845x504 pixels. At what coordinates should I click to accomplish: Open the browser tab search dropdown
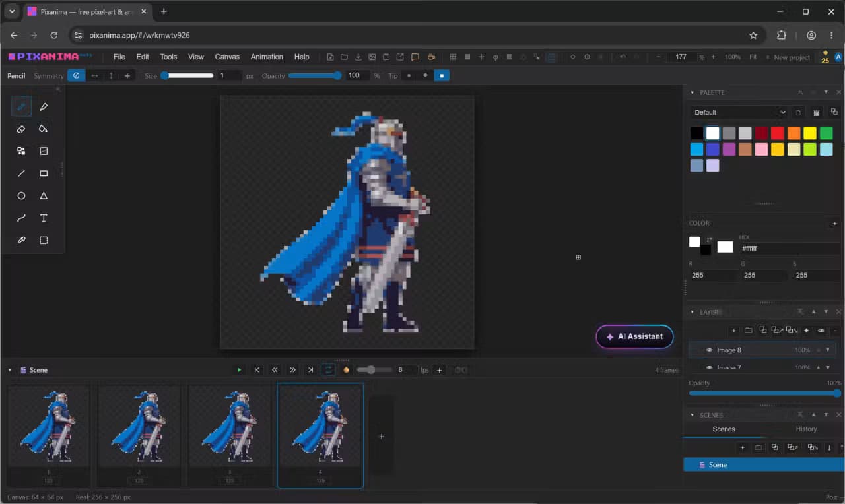coord(12,11)
